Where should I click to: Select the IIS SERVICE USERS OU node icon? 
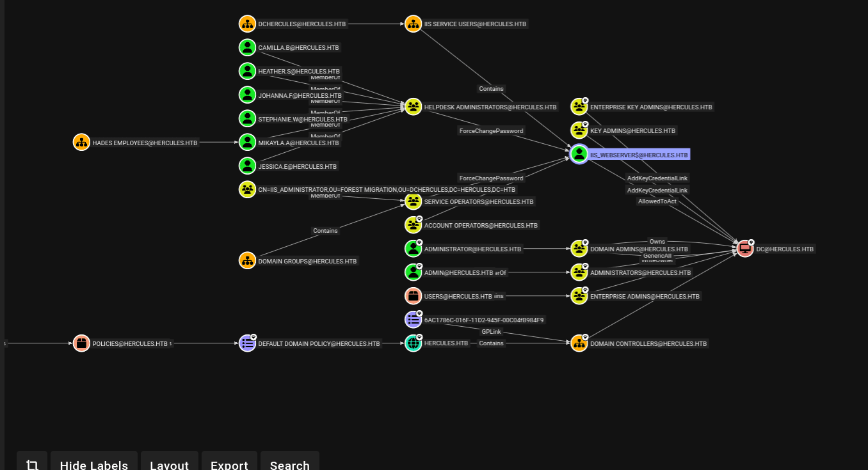click(x=413, y=24)
